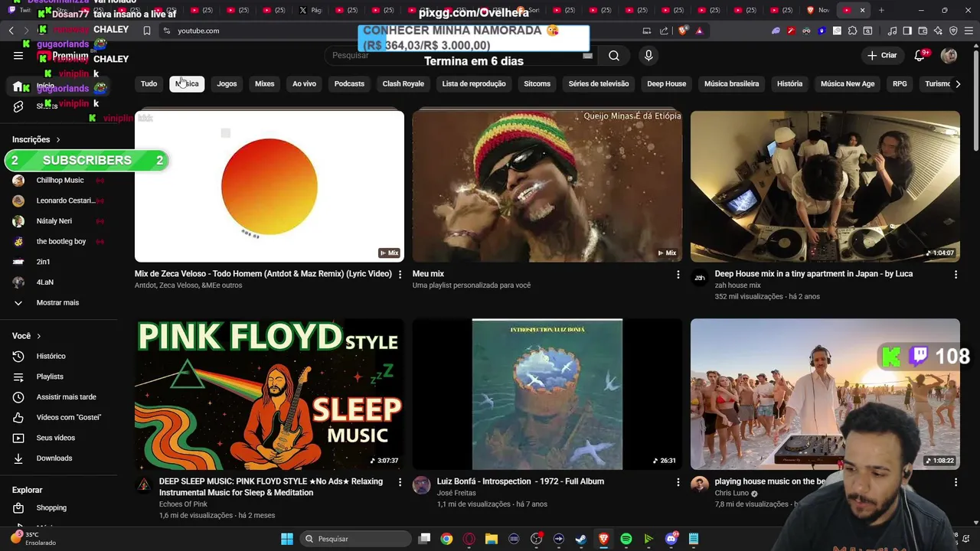Open Spotify from the Windows taskbar
Image resolution: width=980 pixels, height=551 pixels.
626,539
